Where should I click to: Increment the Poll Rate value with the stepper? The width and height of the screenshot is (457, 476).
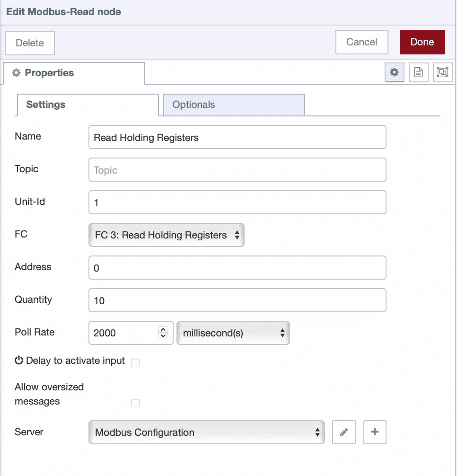163,330
